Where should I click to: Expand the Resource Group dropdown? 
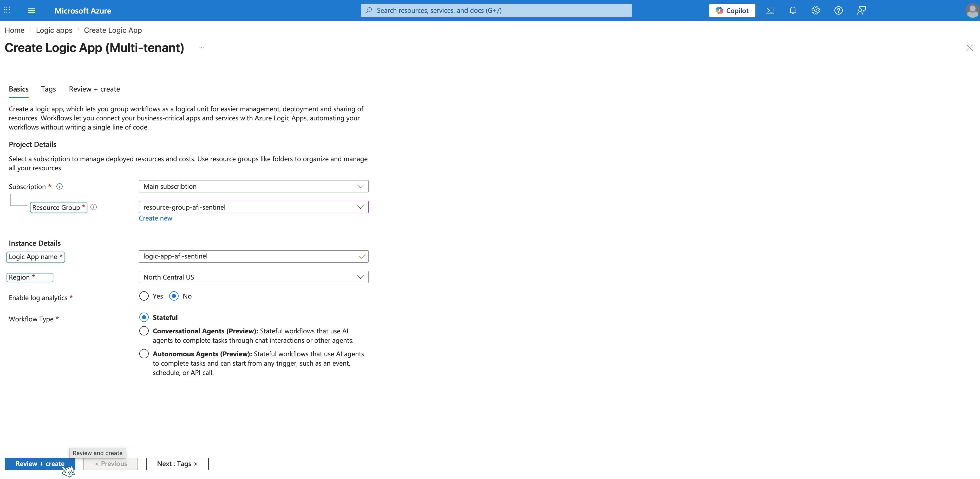[253, 207]
